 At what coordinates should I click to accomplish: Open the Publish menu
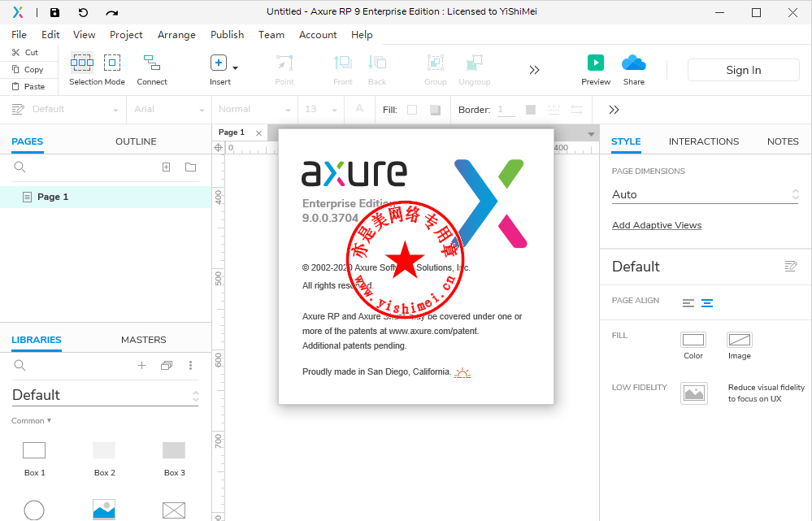tap(227, 35)
